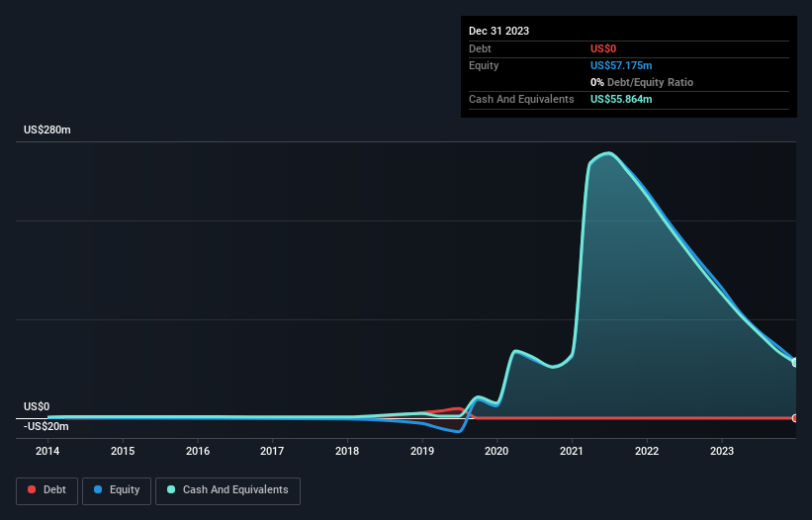Click the US$55.864m cash value
This screenshot has width=812, height=520.
pyautogui.click(x=621, y=99)
